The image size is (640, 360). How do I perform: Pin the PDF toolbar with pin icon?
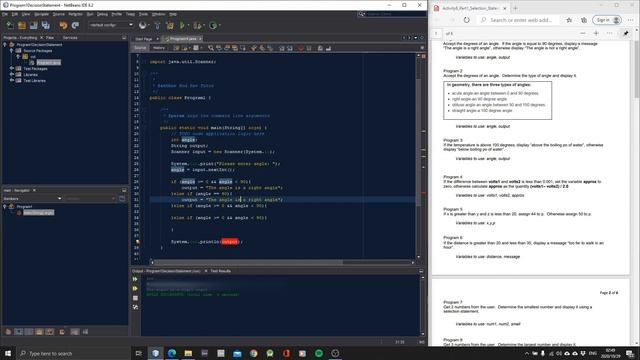point(626,33)
